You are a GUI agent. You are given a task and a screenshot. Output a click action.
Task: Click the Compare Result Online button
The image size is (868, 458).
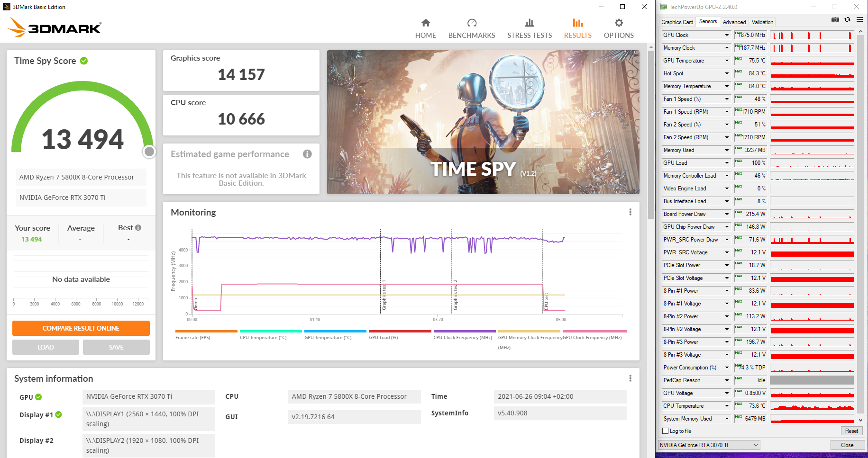click(x=81, y=328)
